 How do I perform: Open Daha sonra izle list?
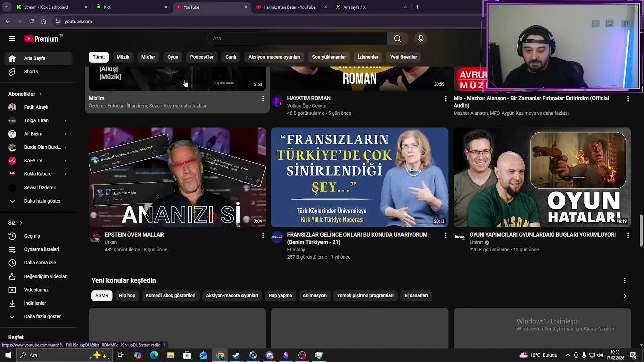[39, 263]
